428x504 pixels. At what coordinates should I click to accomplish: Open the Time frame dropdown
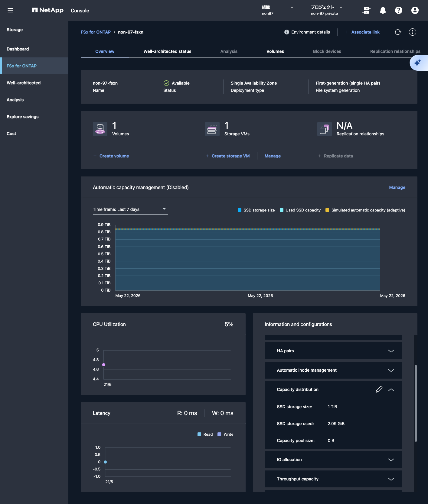[130, 209]
